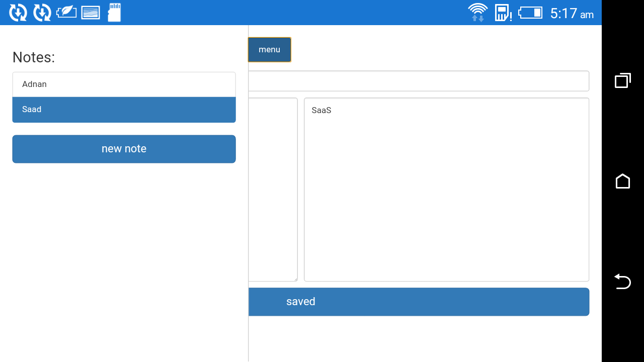Screen dimensions: 644x362
Task: Tap the leaf battery saver icon
Action: coord(66,13)
